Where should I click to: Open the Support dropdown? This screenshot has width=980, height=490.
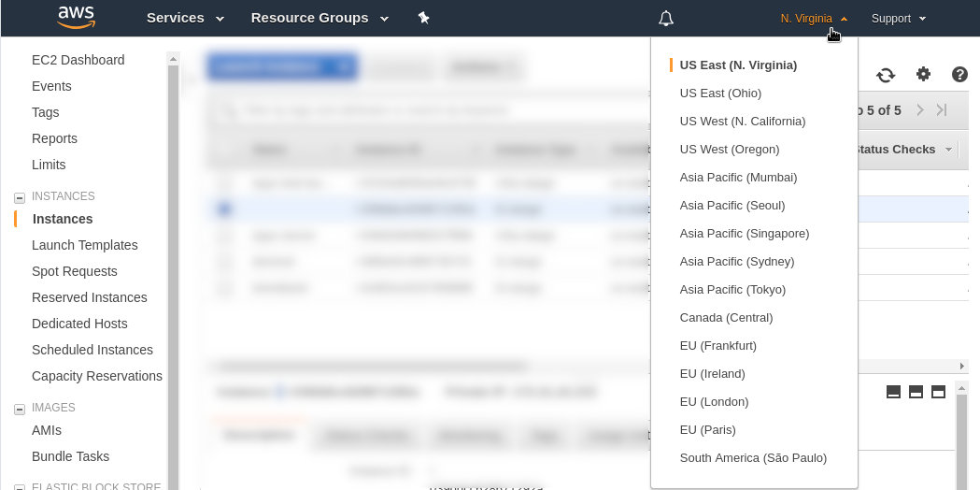pos(898,18)
